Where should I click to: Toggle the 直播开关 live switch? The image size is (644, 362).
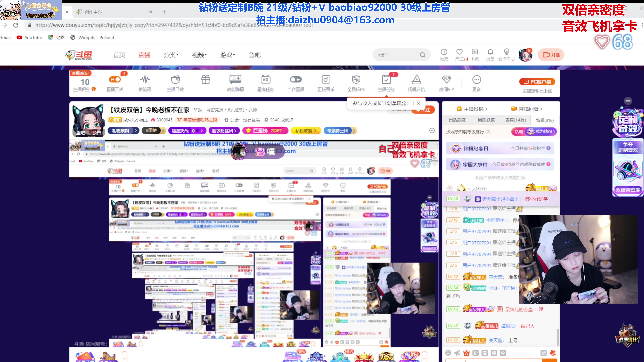[x=115, y=80]
